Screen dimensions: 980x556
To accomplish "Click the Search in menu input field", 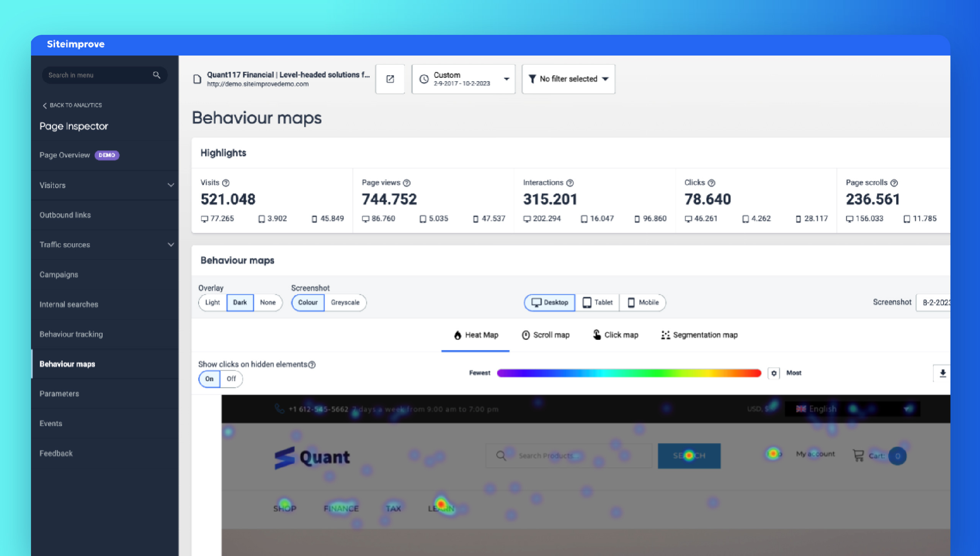I will [96, 75].
